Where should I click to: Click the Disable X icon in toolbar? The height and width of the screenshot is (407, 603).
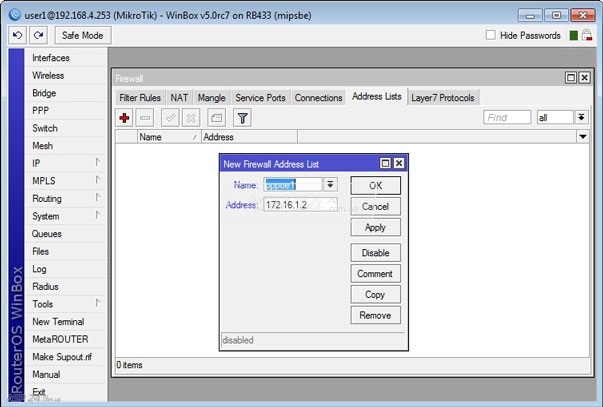point(191,118)
